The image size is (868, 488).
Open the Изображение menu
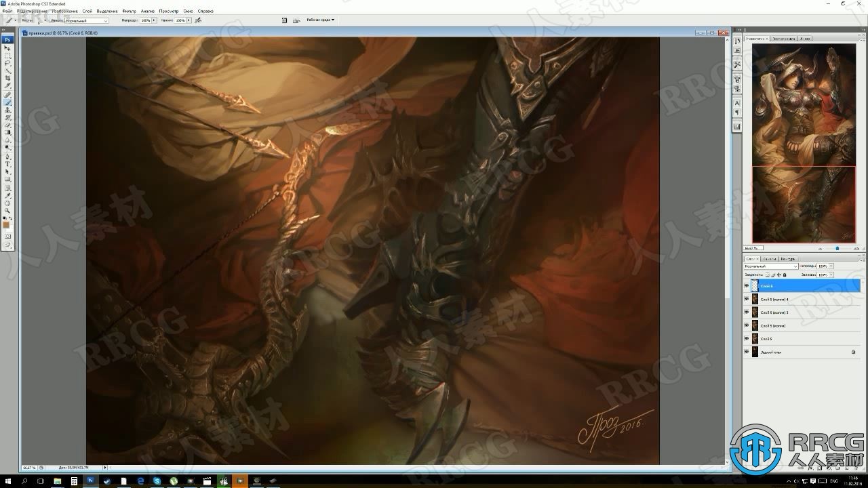pos(65,12)
